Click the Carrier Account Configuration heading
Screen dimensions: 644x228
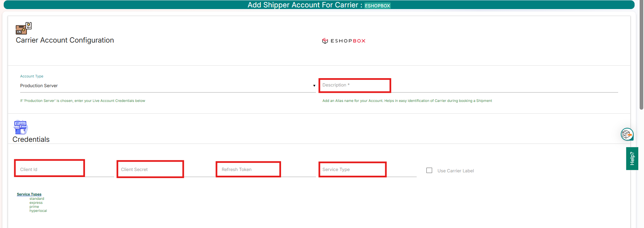tap(65, 40)
